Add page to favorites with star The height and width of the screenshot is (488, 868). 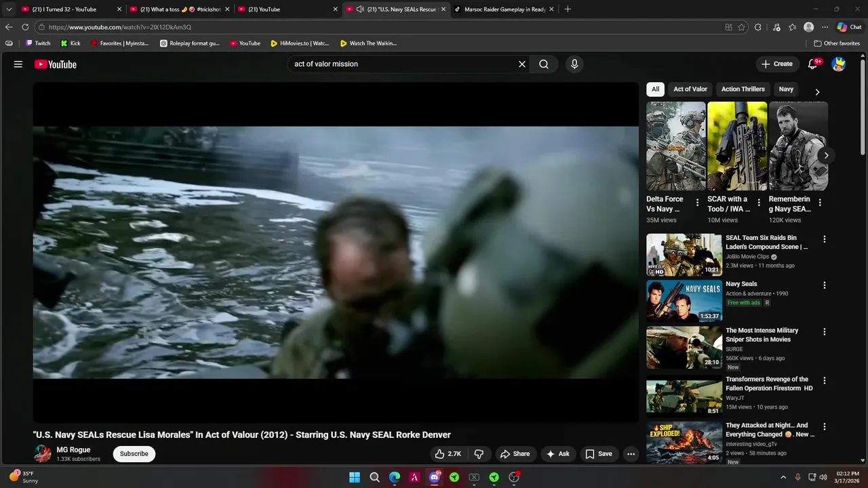(x=741, y=27)
